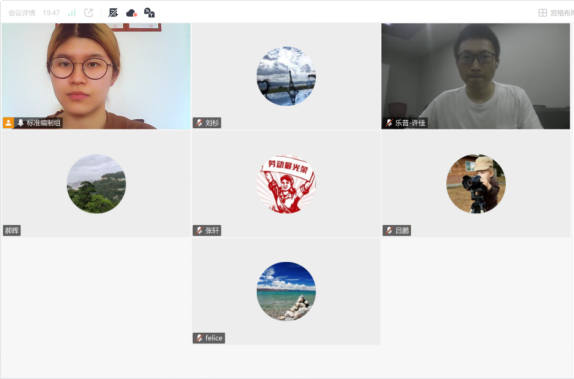Select the 乐音·许佳 video tile
Image resolution: width=574 pixels, height=379 pixels.
click(476, 76)
